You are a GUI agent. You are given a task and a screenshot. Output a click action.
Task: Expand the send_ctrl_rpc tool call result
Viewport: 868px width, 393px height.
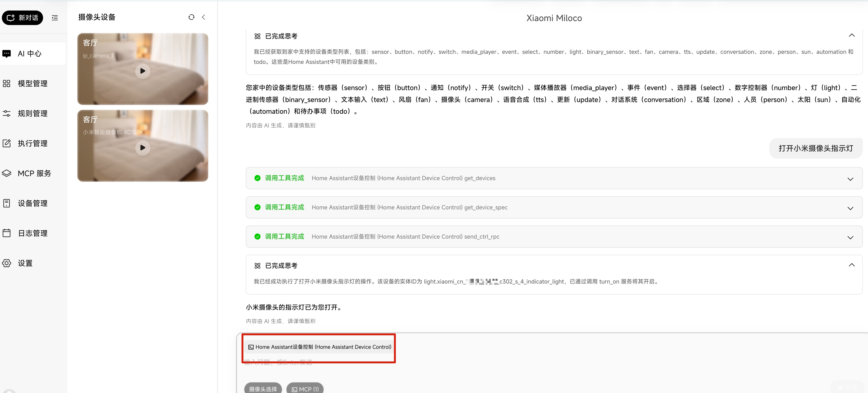point(850,237)
